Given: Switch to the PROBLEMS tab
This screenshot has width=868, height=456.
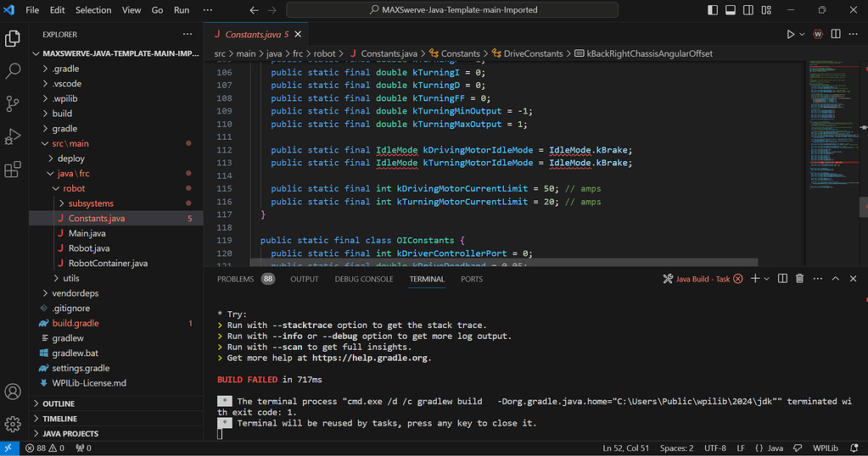Looking at the screenshot, I should pos(235,279).
